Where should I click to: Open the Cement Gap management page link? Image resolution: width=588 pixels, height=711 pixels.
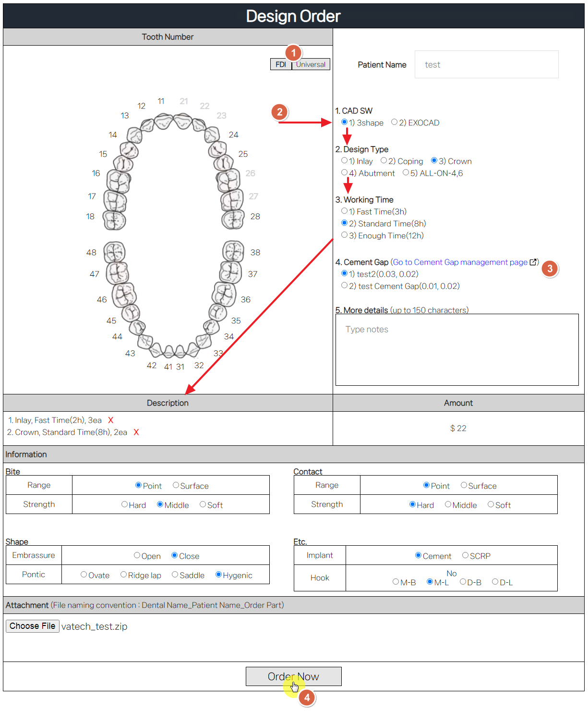[x=460, y=262]
